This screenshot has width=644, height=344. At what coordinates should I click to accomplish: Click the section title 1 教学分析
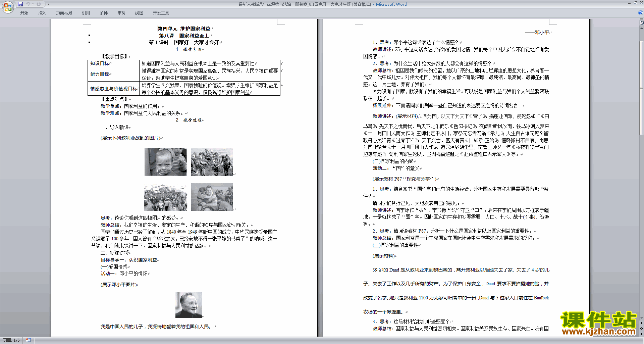click(x=189, y=49)
